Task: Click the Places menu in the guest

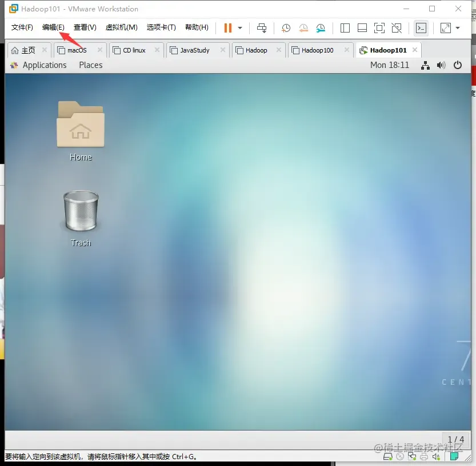Action: point(91,65)
